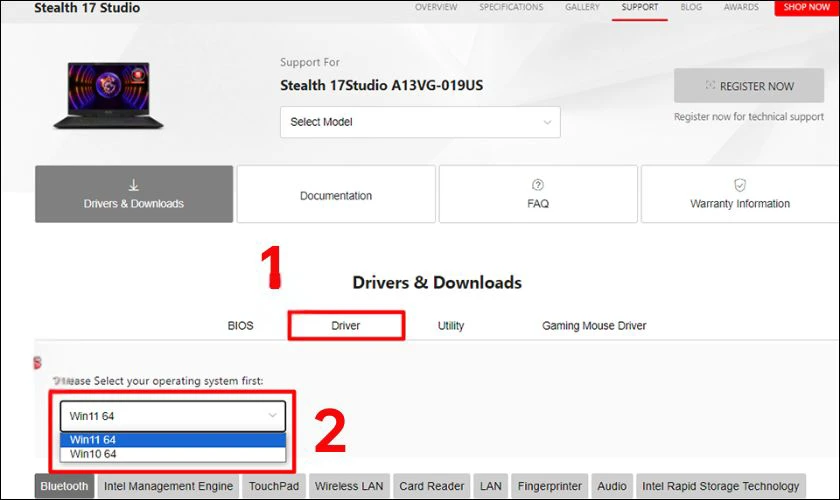Select the LAN driver category
The height and width of the screenshot is (500, 840).
(491, 486)
